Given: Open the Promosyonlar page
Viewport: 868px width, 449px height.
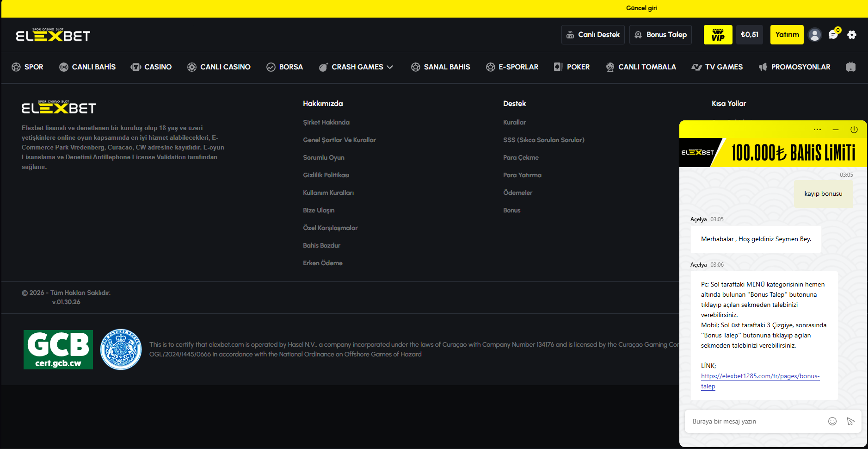Looking at the screenshot, I should pos(794,67).
